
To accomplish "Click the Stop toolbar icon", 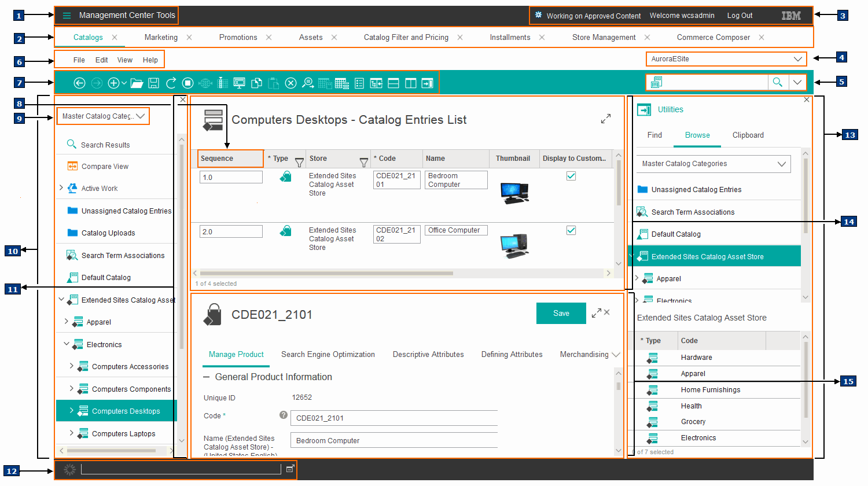I will tap(187, 83).
